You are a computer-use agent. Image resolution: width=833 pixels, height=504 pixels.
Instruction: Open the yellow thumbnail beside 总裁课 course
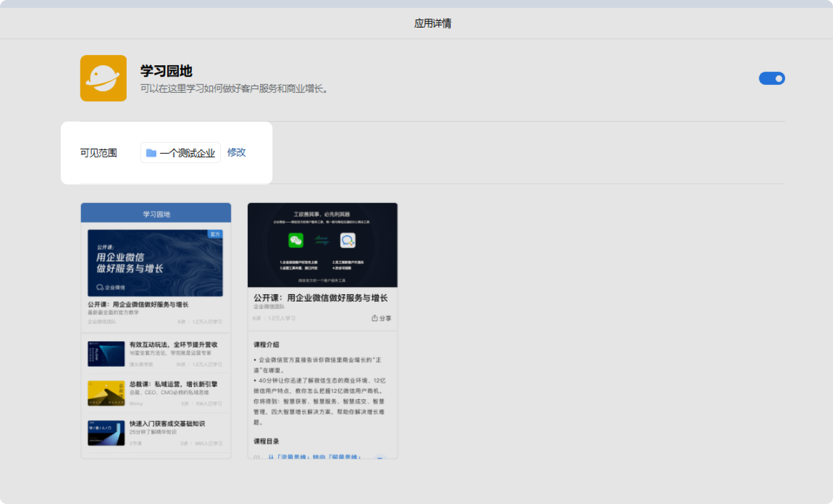tap(106, 393)
